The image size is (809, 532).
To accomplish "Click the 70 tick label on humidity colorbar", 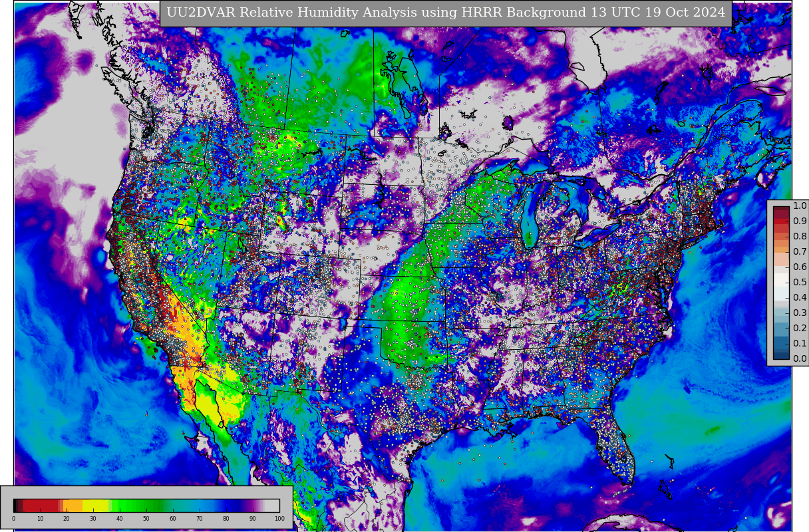I will pos(199,519).
